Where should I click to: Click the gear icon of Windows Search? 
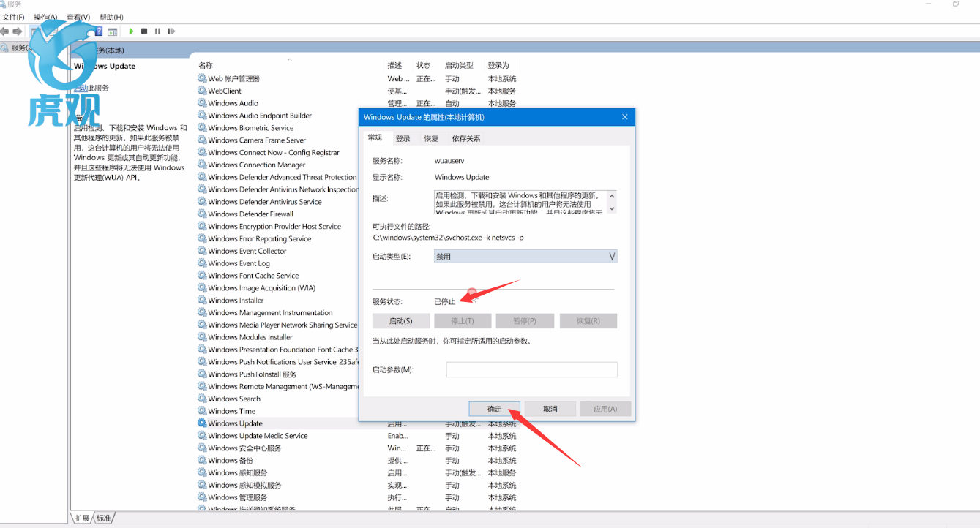[202, 399]
